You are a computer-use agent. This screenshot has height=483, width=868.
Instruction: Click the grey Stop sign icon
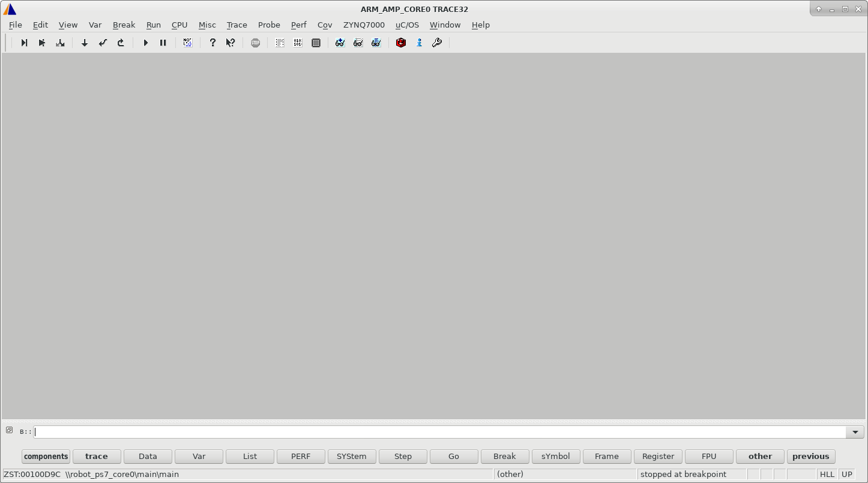pos(255,43)
